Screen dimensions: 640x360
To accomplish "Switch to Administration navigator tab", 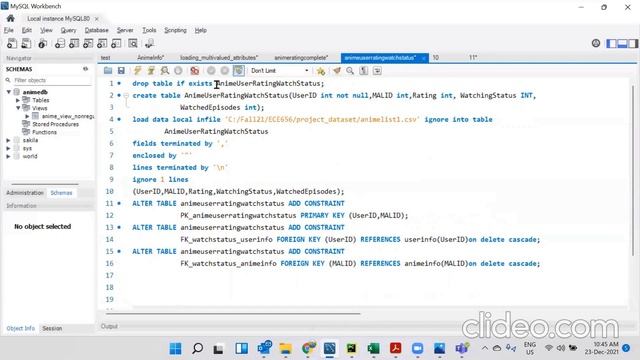I will pos(25,193).
